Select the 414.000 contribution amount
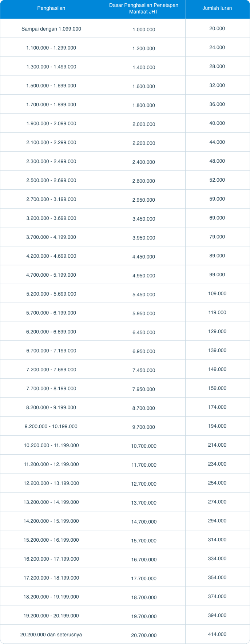Image resolution: width=250 pixels, height=644 pixels. (217, 634)
